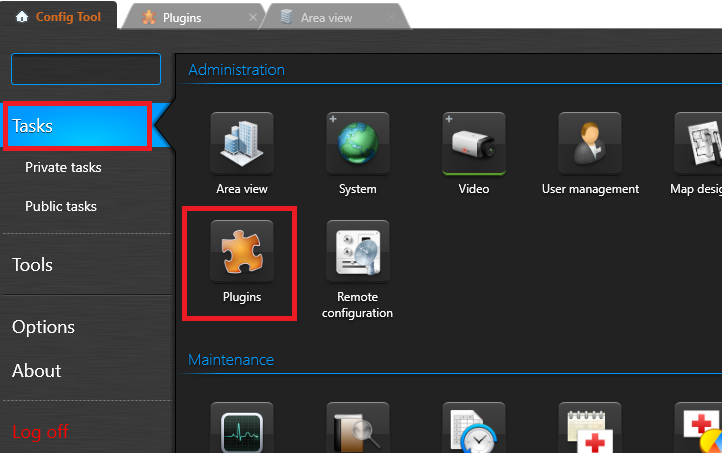Open the Plugins puzzle-piece task

click(x=242, y=251)
